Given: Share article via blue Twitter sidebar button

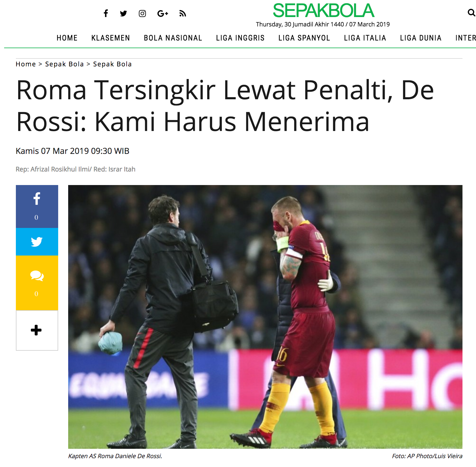Looking at the screenshot, I should (37, 242).
